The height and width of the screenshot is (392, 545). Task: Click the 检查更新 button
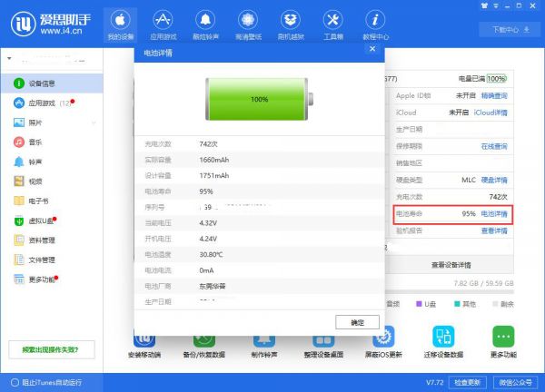(468, 383)
